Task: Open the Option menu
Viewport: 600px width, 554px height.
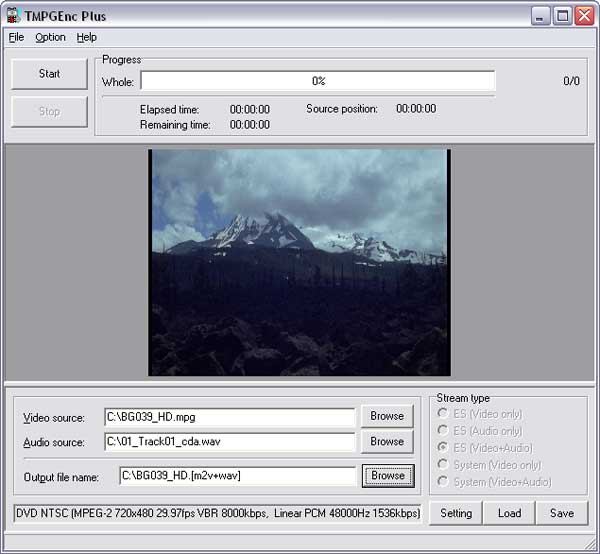Action: click(50, 37)
